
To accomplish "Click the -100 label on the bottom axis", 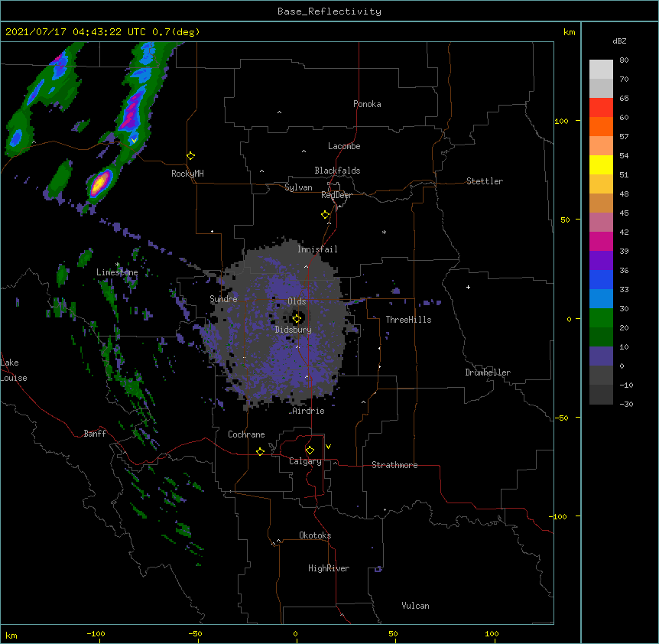I will click(96, 633).
